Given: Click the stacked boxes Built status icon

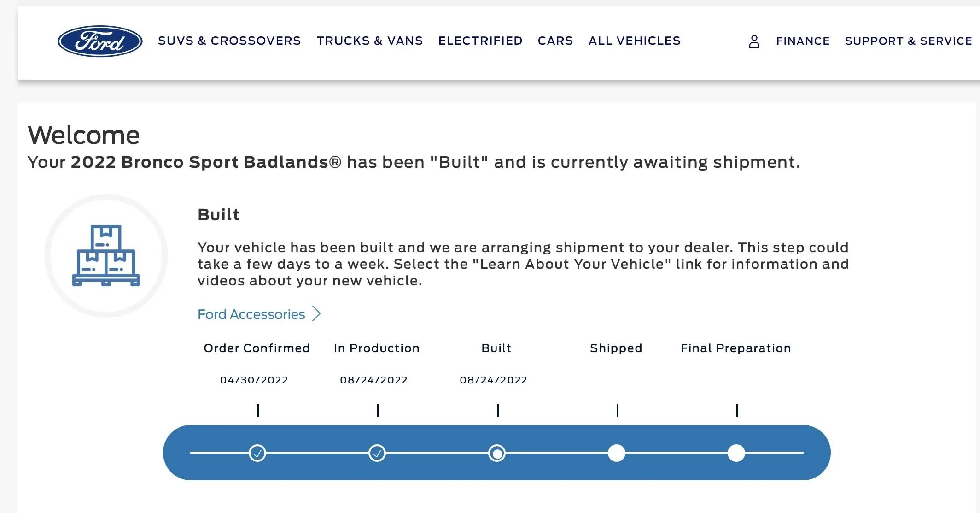Looking at the screenshot, I should point(106,256).
